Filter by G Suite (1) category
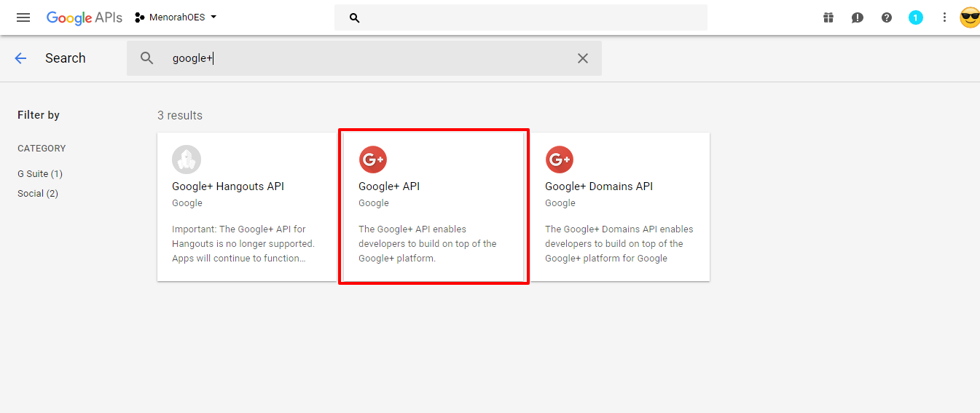The height and width of the screenshot is (413, 980). (40, 174)
